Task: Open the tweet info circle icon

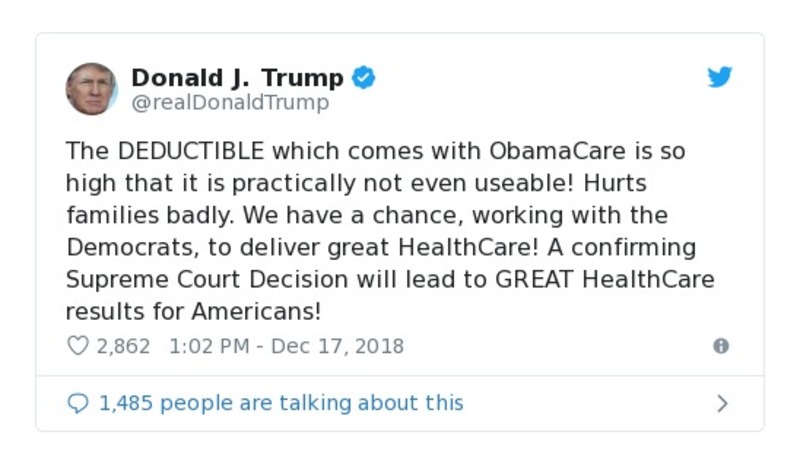Action: 720,346
